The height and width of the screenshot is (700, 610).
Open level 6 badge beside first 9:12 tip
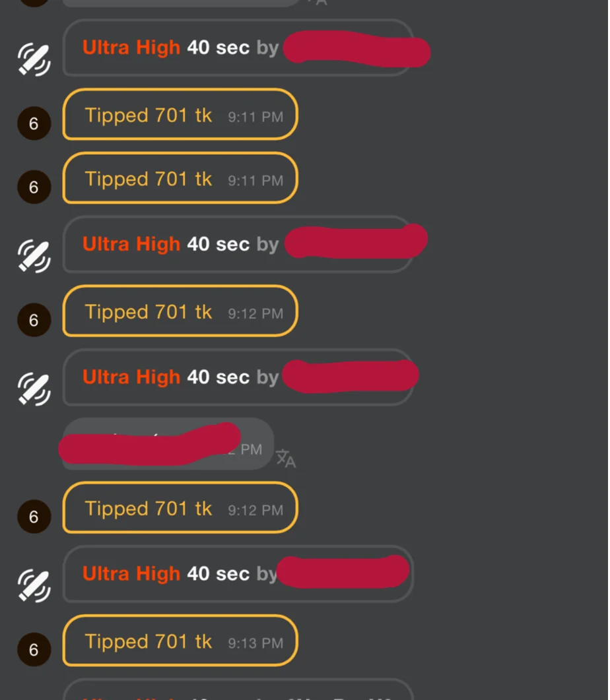34,319
